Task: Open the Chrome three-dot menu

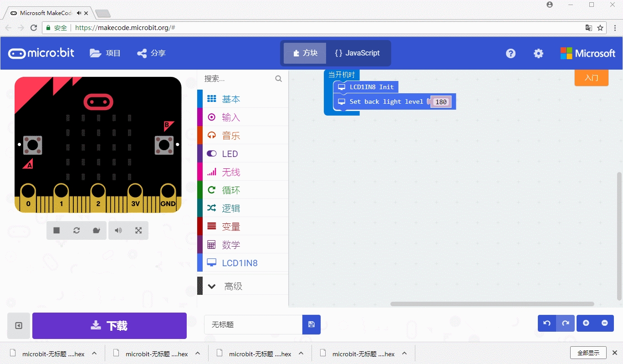Action: click(x=614, y=28)
